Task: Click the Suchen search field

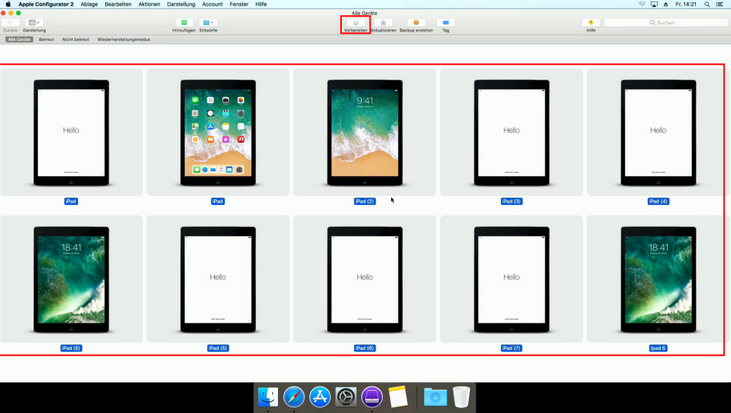Action: [x=665, y=22]
